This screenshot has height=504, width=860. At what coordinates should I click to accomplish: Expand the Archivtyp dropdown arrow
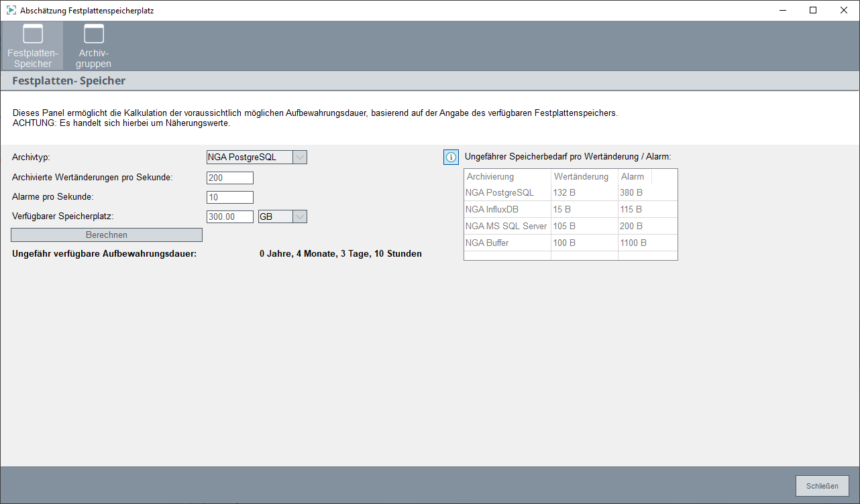(300, 157)
